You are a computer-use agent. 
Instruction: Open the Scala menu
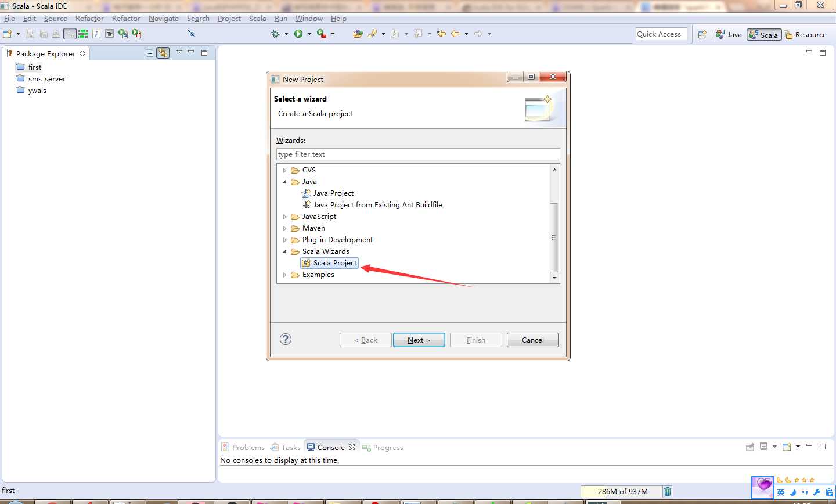pos(258,18)
